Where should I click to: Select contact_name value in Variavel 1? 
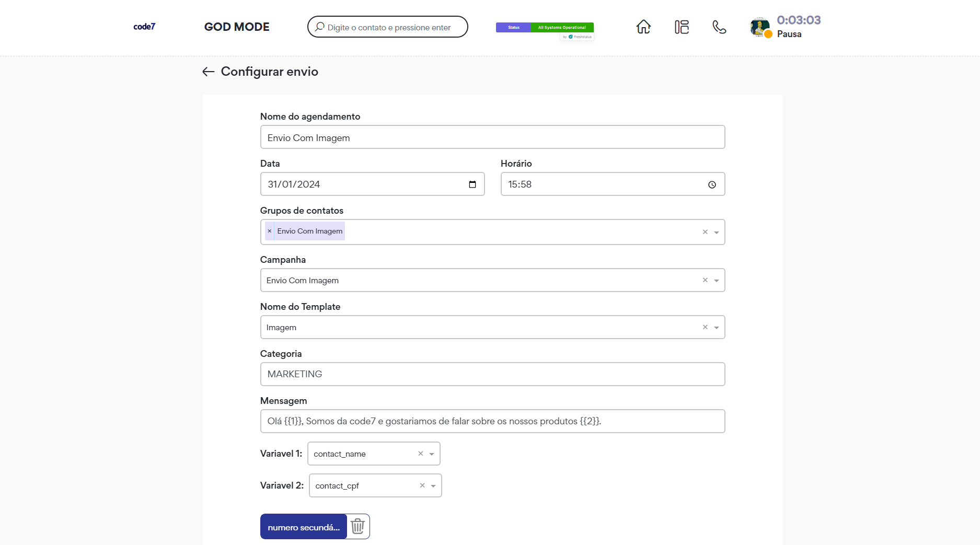340,454
